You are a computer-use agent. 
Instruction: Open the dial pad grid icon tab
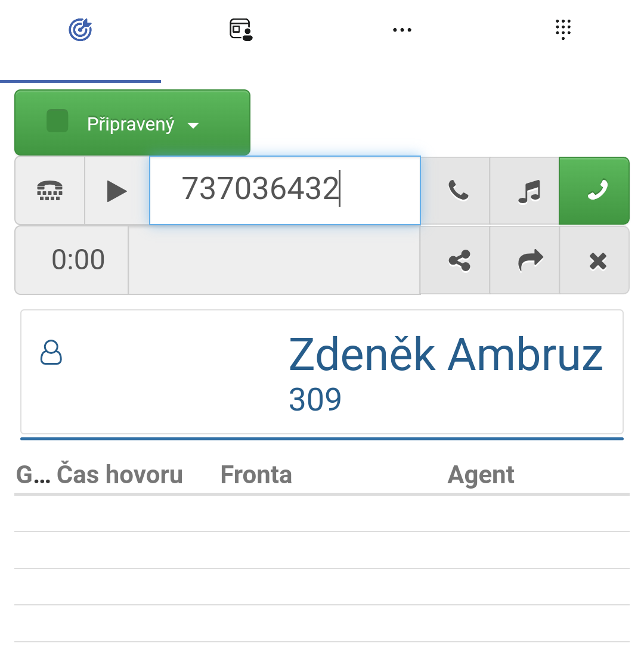563,30
